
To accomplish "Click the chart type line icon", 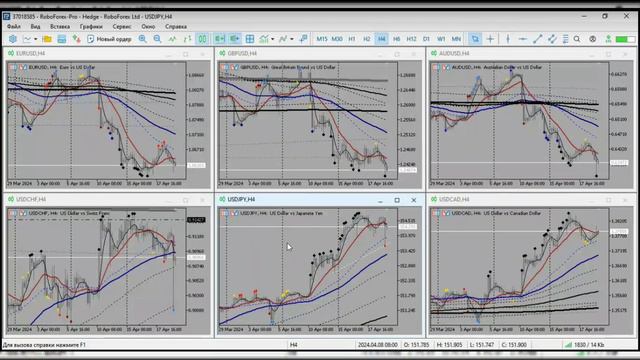I will tap(27, 39).
